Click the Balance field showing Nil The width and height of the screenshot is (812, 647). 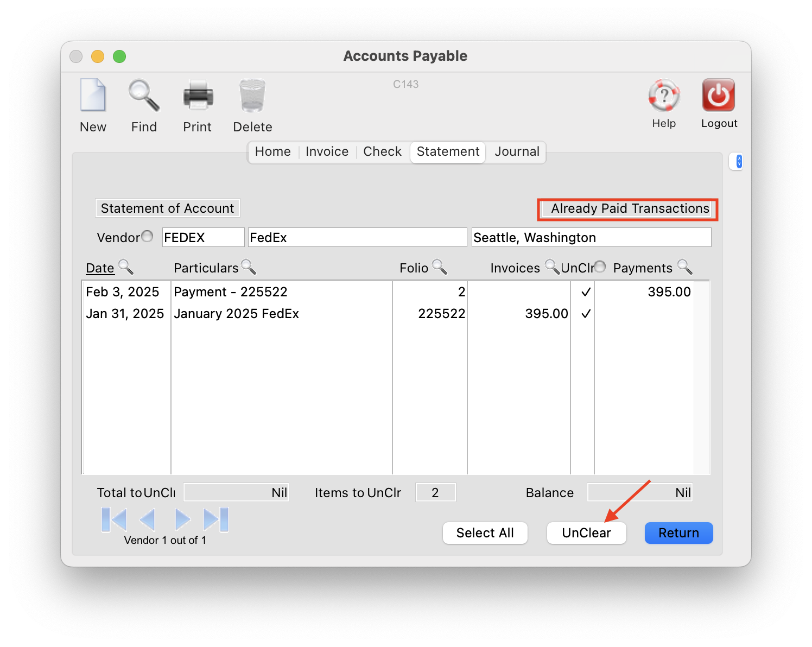640,492
